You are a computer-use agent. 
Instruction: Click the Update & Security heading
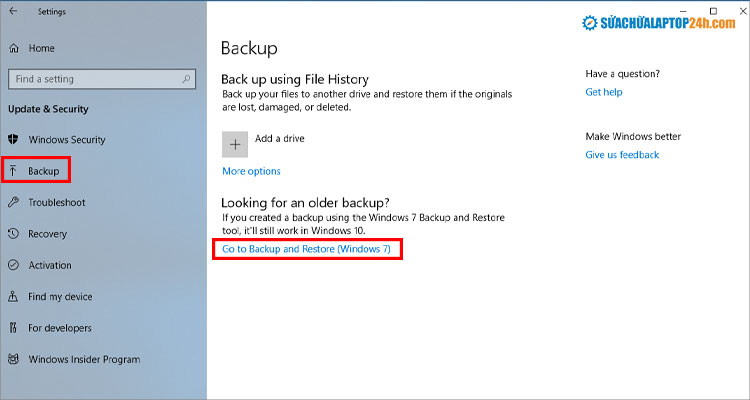48,109
